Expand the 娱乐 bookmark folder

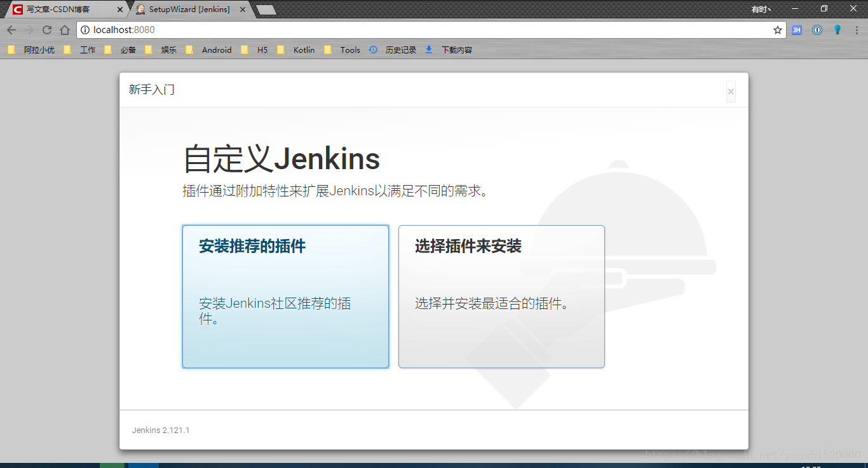[161, 50]
